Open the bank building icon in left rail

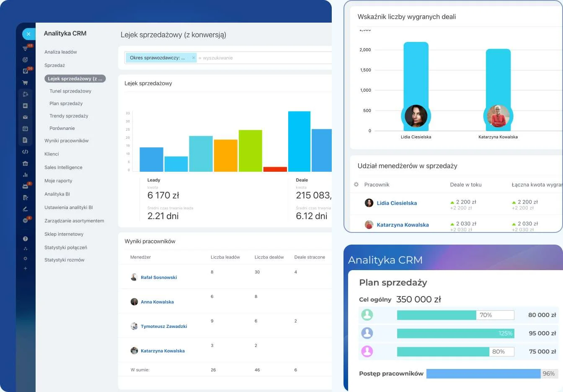pos(25,163)
